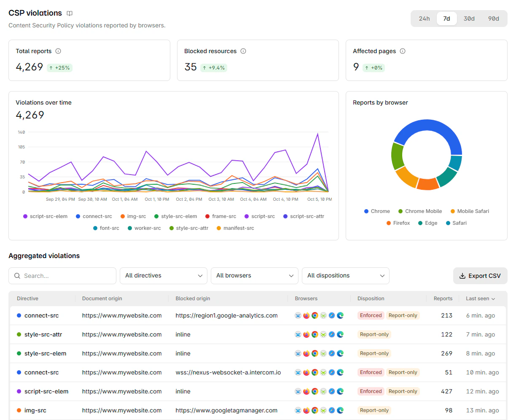Click the magnifier icon in the search field
This screenshot has height=420, width=516.
click(17, 276)
